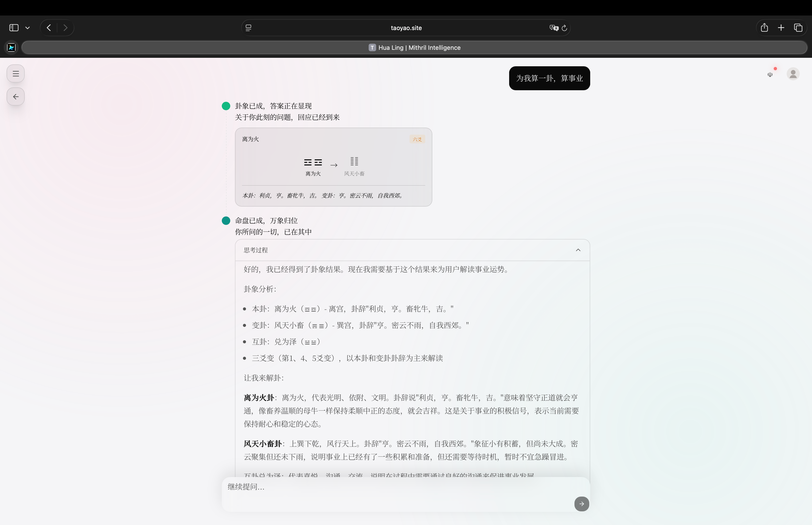Open the browser share icon
812x525 pixels.
click(x=764, y=28)
